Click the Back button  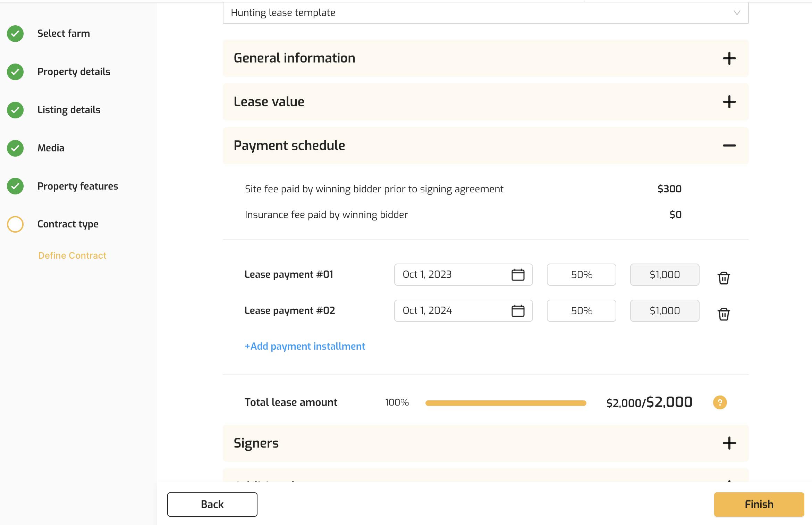point(212,504)
